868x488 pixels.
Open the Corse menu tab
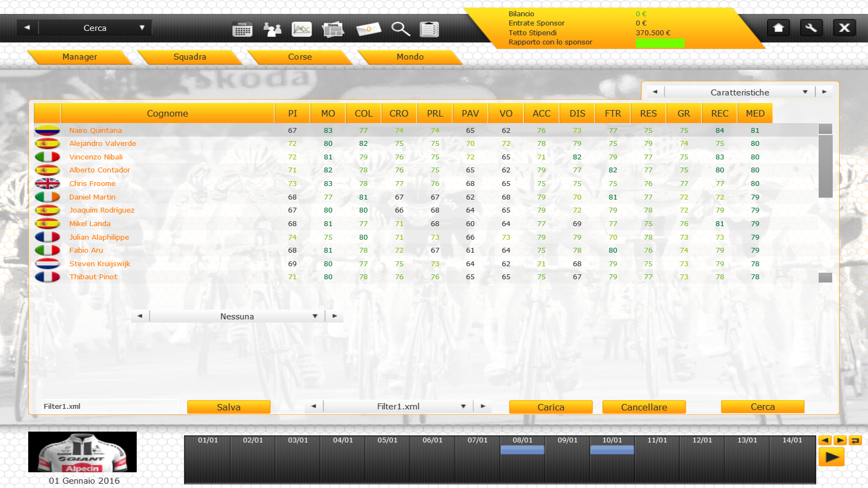point(300,57)
